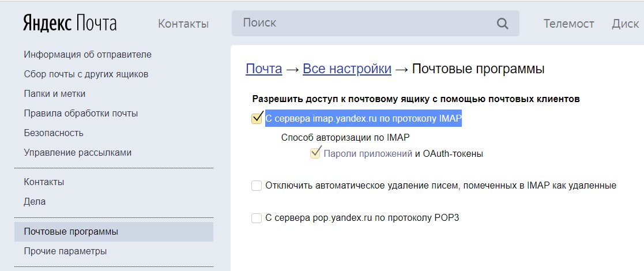Click the label Способ авторизации по IMAP
644x271 pixels.
point(345,138)
